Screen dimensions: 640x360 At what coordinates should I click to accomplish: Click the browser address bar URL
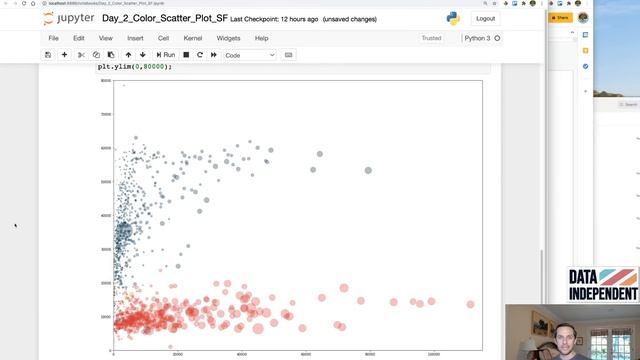coord(106,3)
